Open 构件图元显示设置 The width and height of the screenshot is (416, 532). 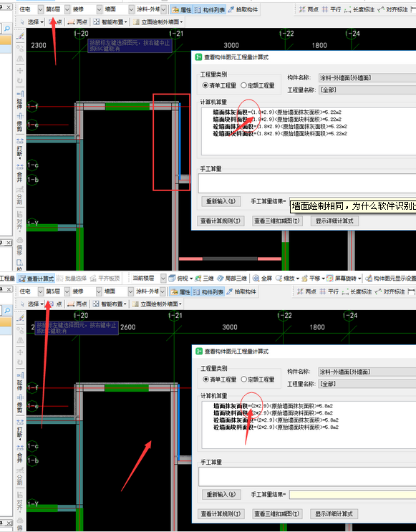click(x=390, y=279)
